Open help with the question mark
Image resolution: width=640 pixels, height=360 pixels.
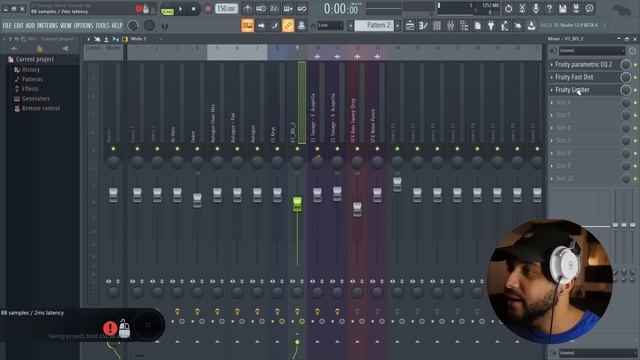pos(549,8)
